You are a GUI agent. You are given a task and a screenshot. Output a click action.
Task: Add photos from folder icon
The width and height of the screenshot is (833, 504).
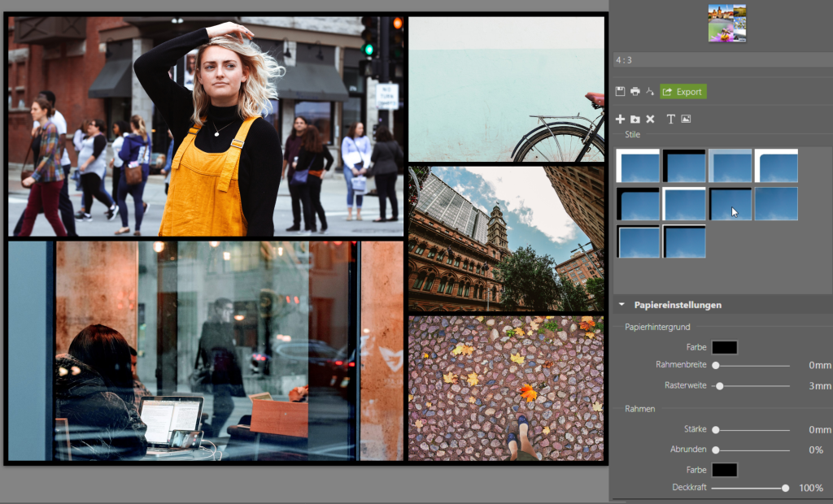tap(635, 119)
